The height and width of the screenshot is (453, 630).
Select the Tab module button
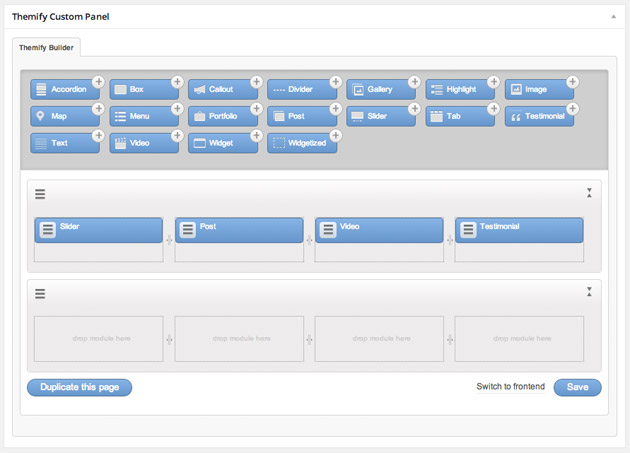click(460, 116)
